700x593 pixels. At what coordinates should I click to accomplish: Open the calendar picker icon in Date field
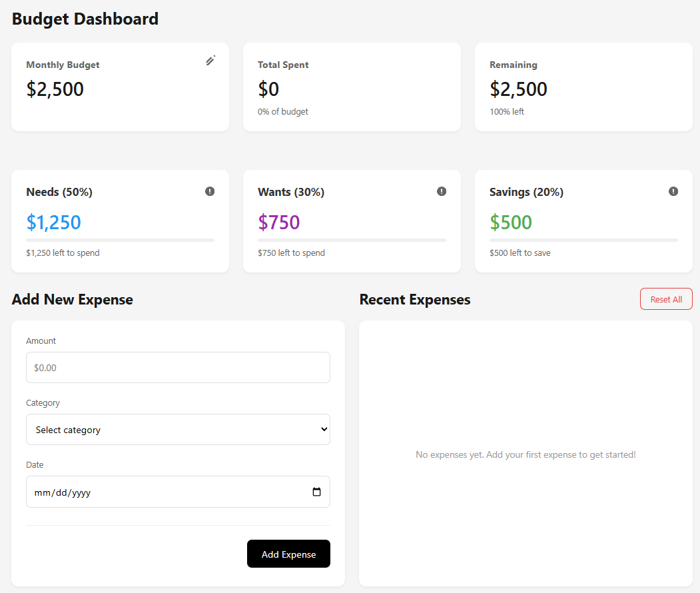tap(316, 492)
